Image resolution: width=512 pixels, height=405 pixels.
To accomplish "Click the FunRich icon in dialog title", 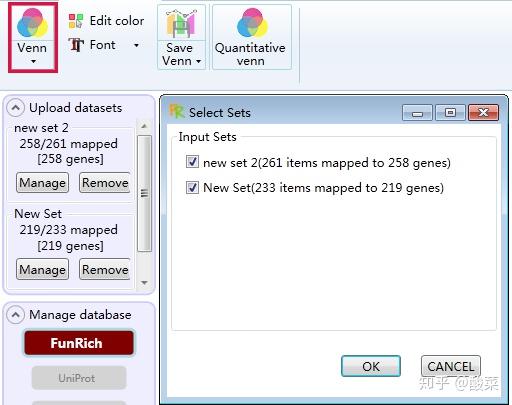I will pyautogui.click(x=176, y=112).
